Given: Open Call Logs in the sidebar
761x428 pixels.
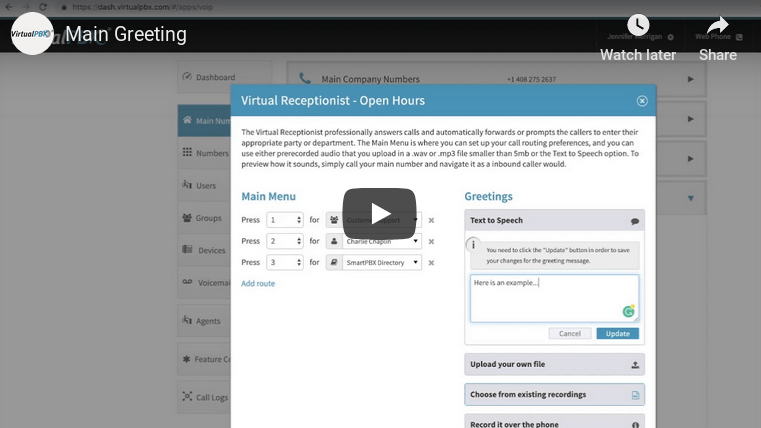Looking at the screenshot, I should coord(204,397).
